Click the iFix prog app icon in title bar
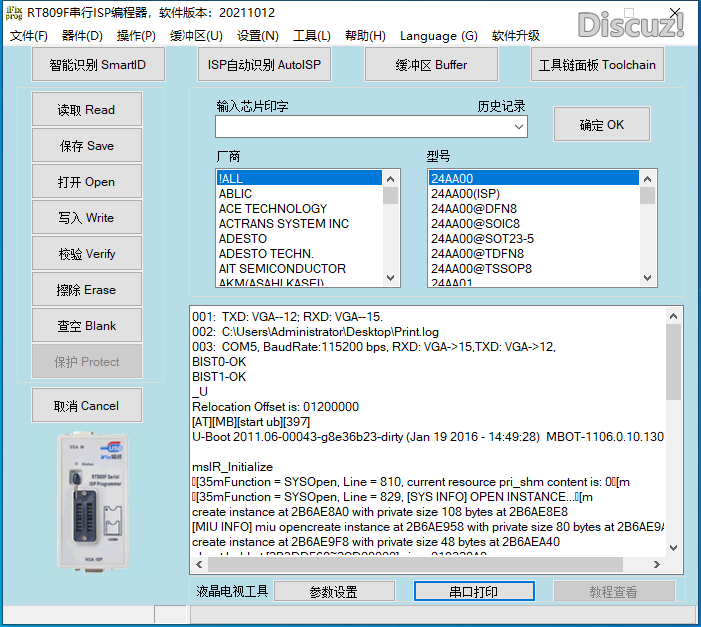701x627 pixels. (x=14, y=13)
